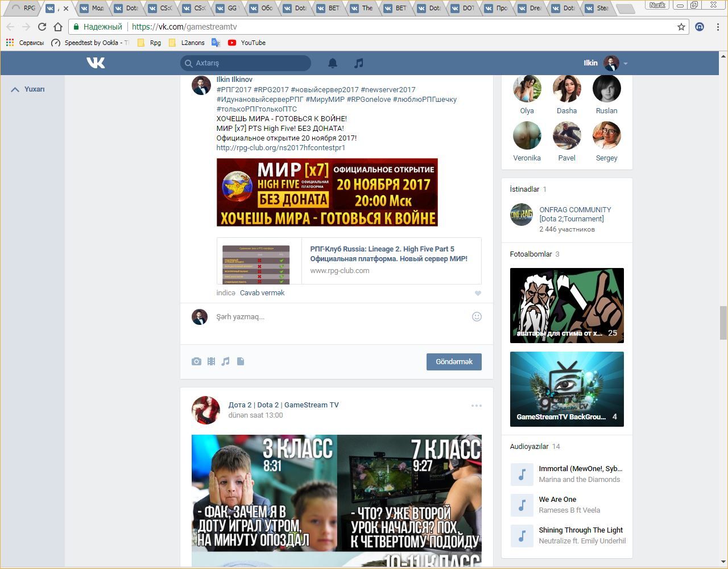Open Speedtest by Ookla bookmark
Screen dimensions: 728x569
(x=90, y=43)
